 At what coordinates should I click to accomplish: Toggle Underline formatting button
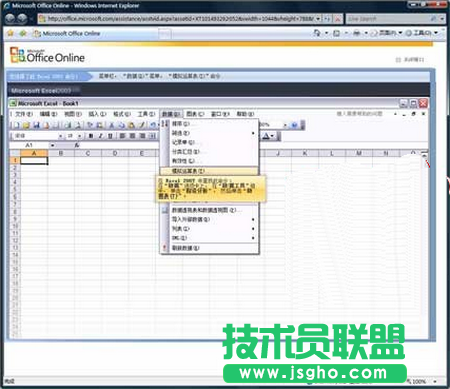pyautogui.click(x=110, y=136)
